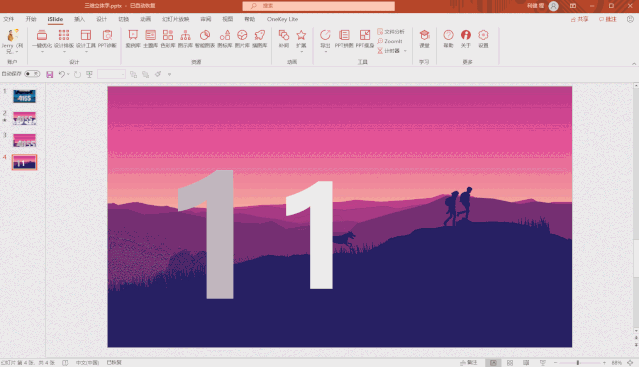
Task: Click the zoom out minus button
Action: (555, 363)
